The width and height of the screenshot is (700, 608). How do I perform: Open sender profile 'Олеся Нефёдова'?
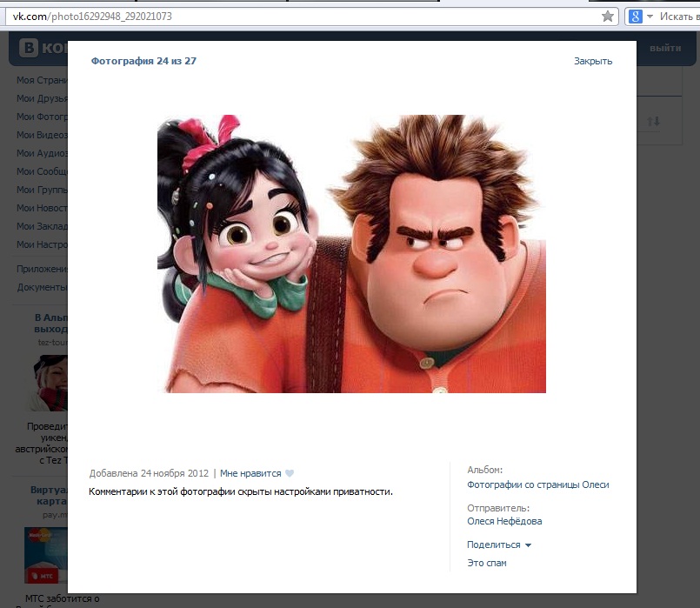coord(504,521)
